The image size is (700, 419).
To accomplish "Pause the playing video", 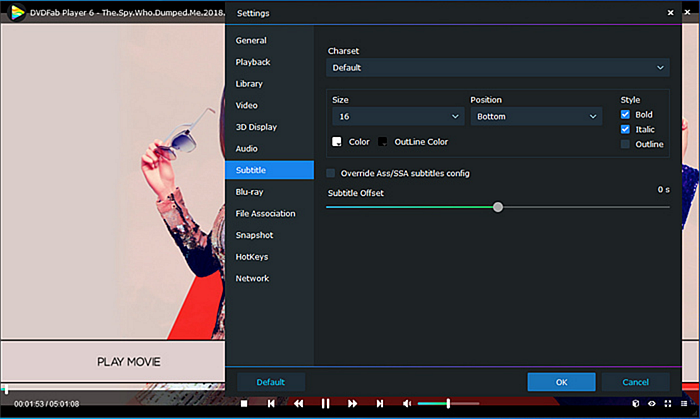I will [325, 404].
